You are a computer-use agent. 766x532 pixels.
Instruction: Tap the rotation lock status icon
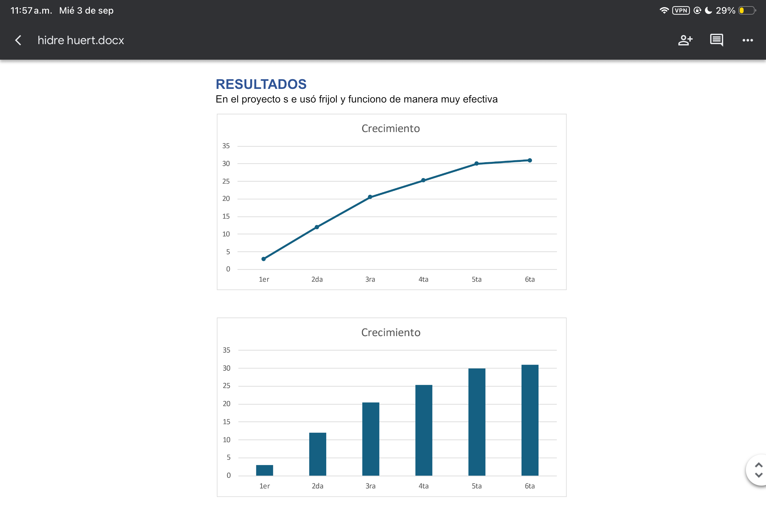click(697, 10)
